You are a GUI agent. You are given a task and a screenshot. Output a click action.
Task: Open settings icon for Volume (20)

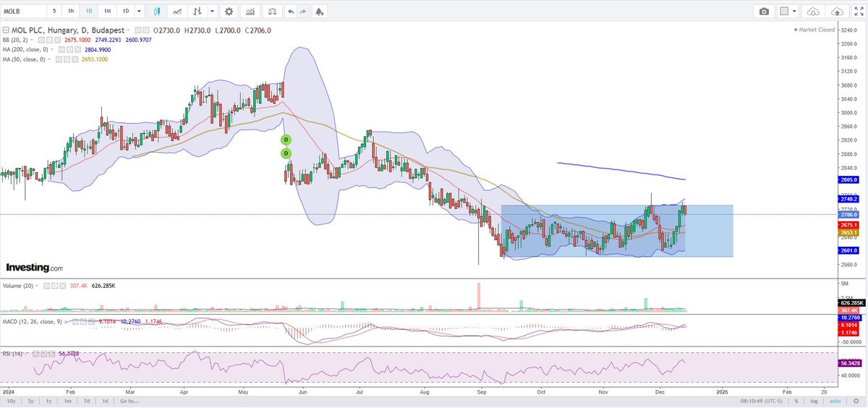tap(54, 286)
